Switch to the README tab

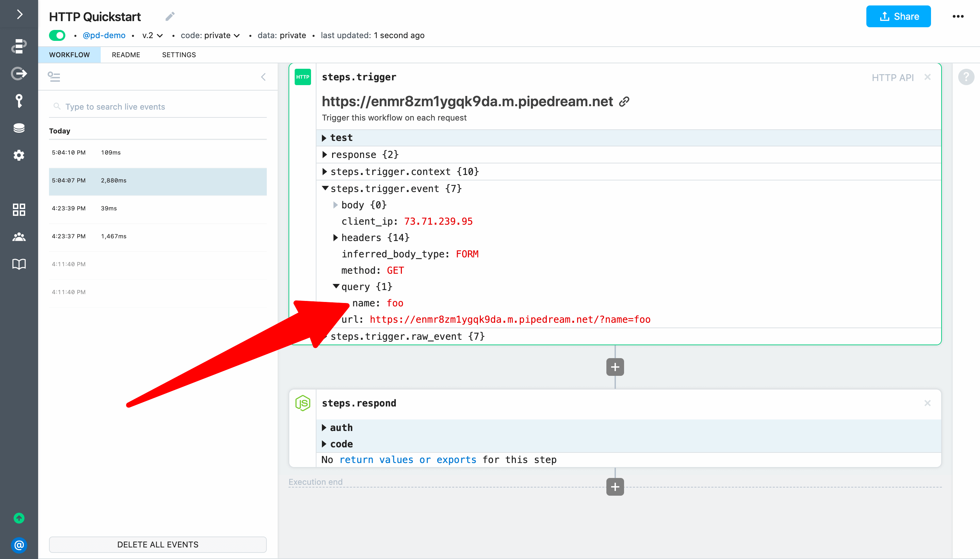click(x=126, y=55)
